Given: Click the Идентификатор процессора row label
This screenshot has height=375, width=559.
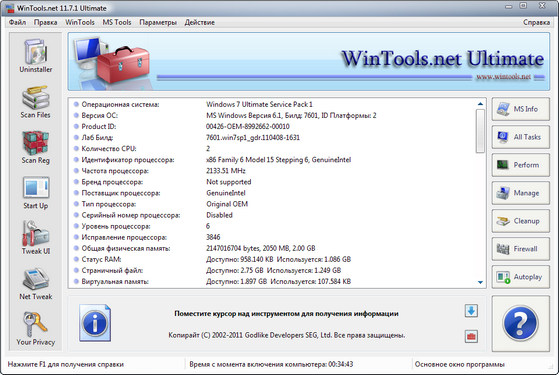Looking at the screenshot, I should (x=128, y=160).
